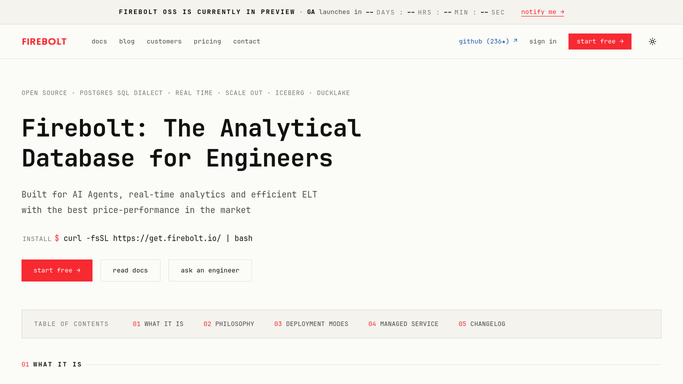The height and width of the screenshot is (384, 683).
Task: Click the FIREBOLT logo
Action: point(44,41)
